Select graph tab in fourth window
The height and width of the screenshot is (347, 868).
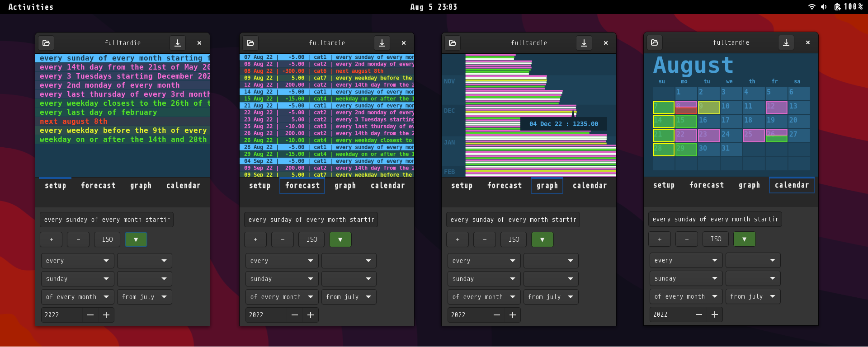click(749, 185)
